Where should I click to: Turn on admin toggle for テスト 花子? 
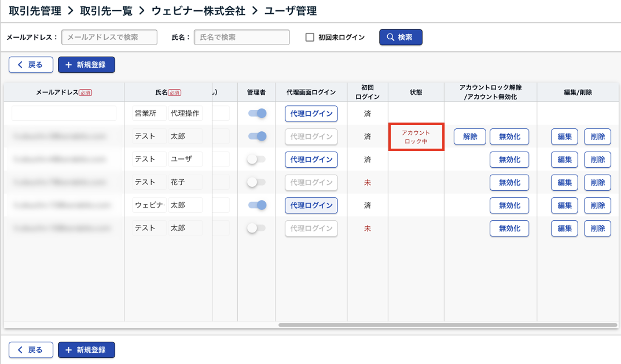(x=256, y=182)
